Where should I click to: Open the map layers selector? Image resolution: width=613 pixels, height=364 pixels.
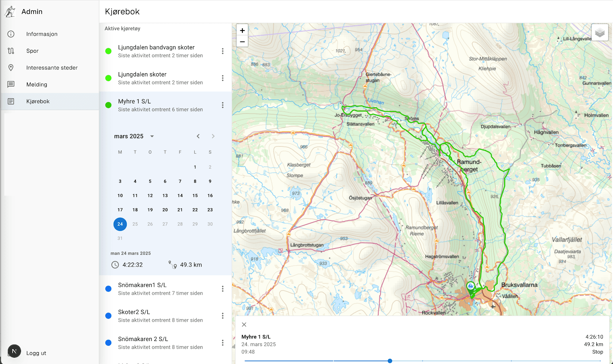click(600, 32)
